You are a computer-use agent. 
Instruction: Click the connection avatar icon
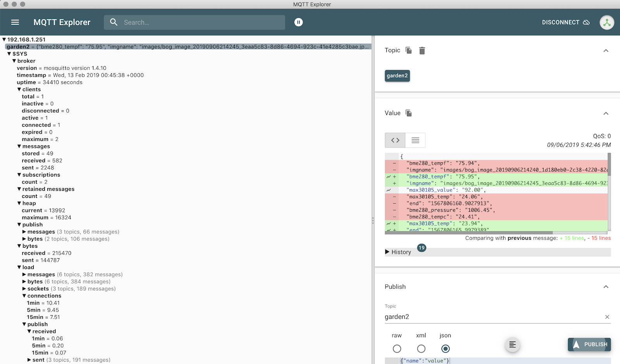point(607,22)
